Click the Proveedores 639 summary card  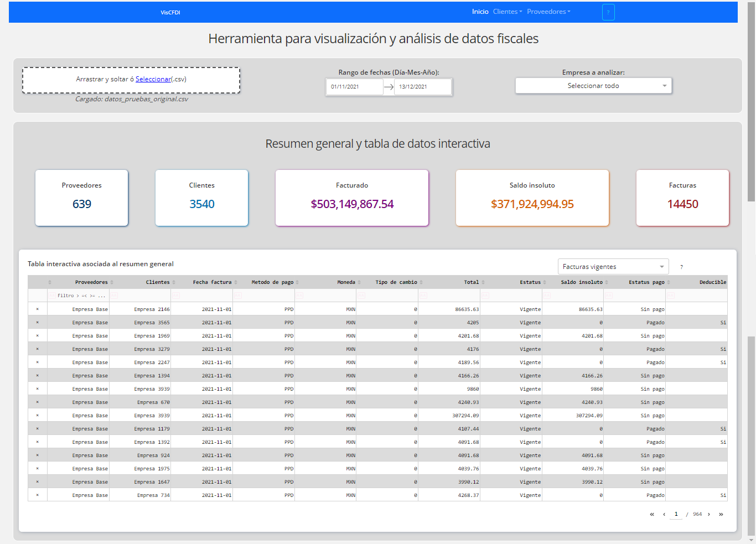click(82, 198)
